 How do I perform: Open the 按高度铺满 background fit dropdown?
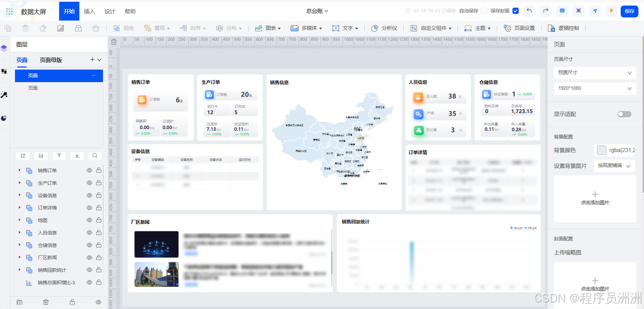614,166
